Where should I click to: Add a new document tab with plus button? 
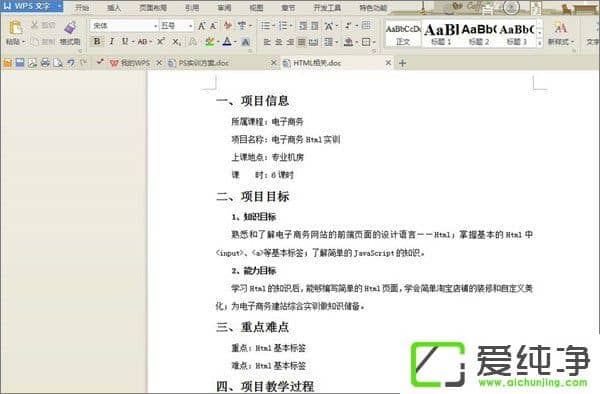pyautogui.click(x=402, y=63)
